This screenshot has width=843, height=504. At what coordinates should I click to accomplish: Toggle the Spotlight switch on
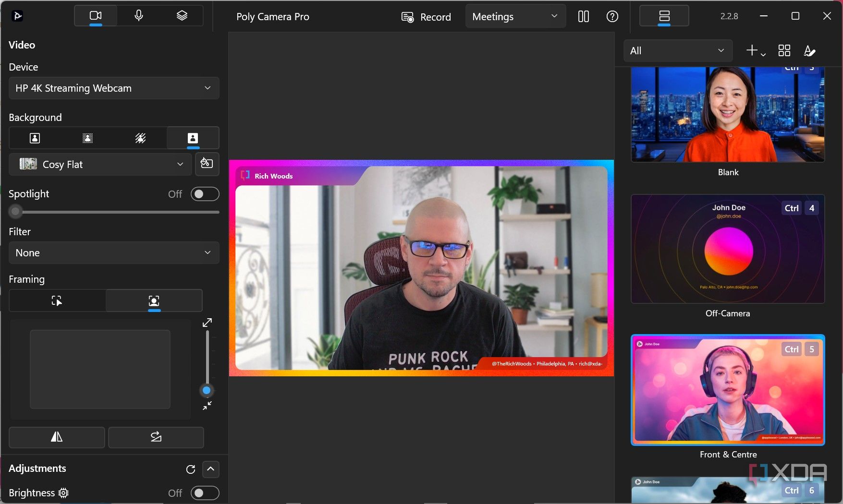coord(205,194)
